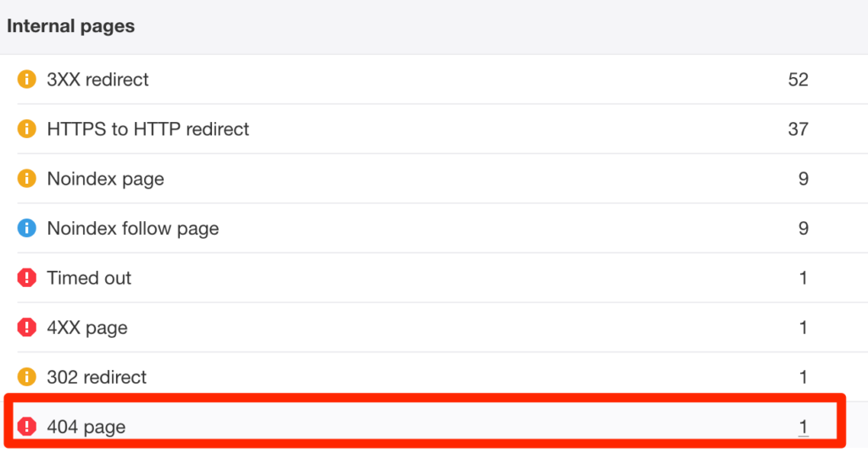Click the orange icon next to 302 redirect

(26, 377)
